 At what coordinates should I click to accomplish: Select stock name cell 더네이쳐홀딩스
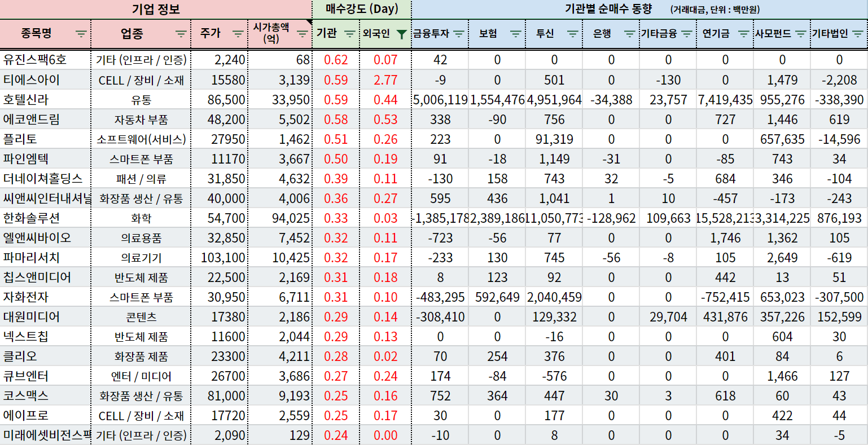tap(45, 178)
